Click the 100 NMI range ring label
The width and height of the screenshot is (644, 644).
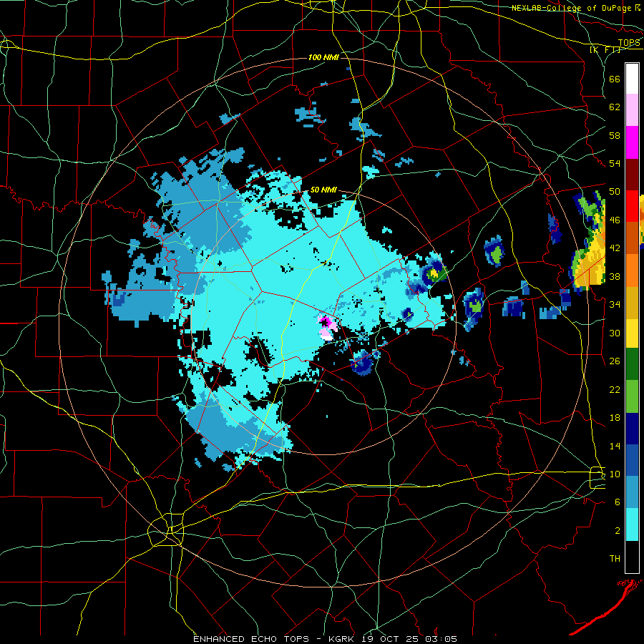tap(323, 57)
